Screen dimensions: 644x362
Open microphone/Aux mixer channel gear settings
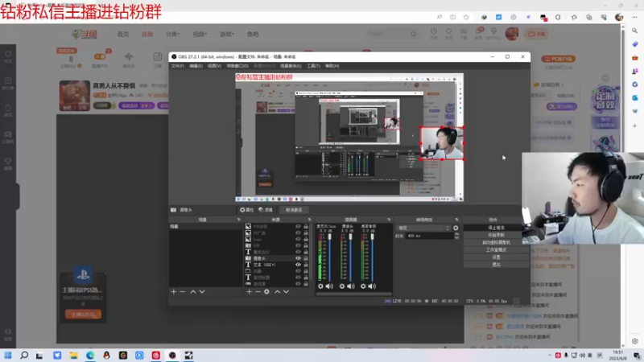pos(320,286)
